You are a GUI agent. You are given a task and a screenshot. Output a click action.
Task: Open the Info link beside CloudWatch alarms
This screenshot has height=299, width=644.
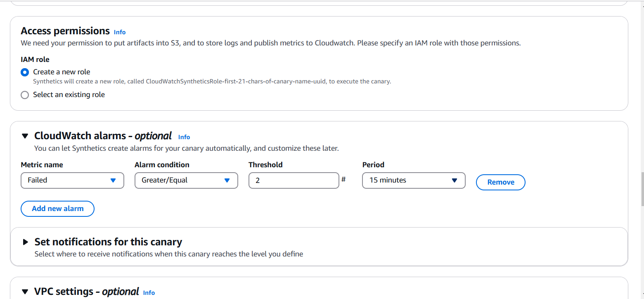184,137
